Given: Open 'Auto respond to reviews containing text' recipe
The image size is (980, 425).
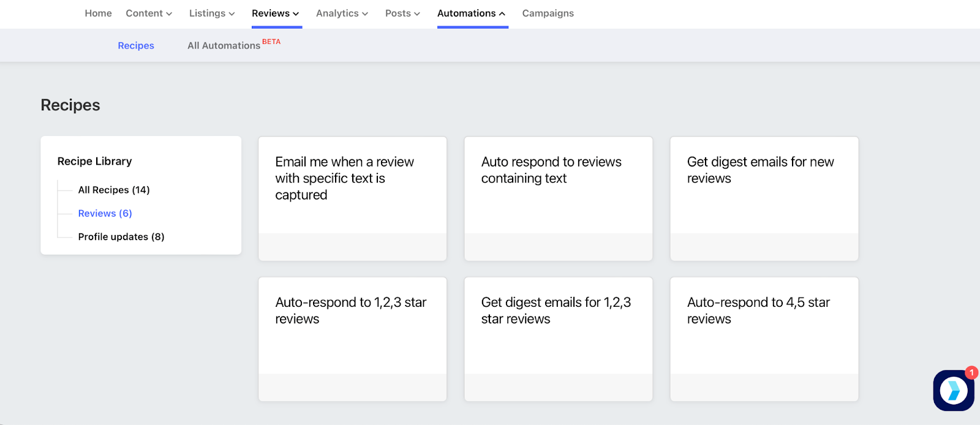Looking at the screenshot, I should coord(559,198).
